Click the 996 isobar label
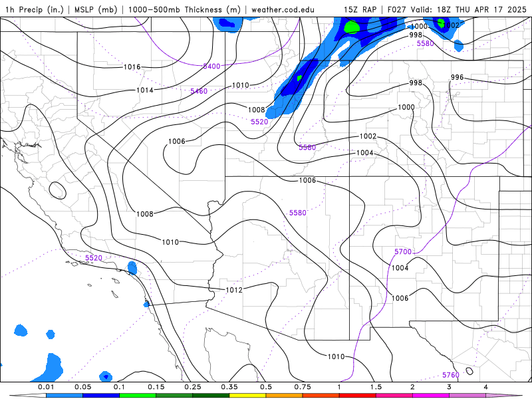This screenshot has height=399, width=532. 457,77
